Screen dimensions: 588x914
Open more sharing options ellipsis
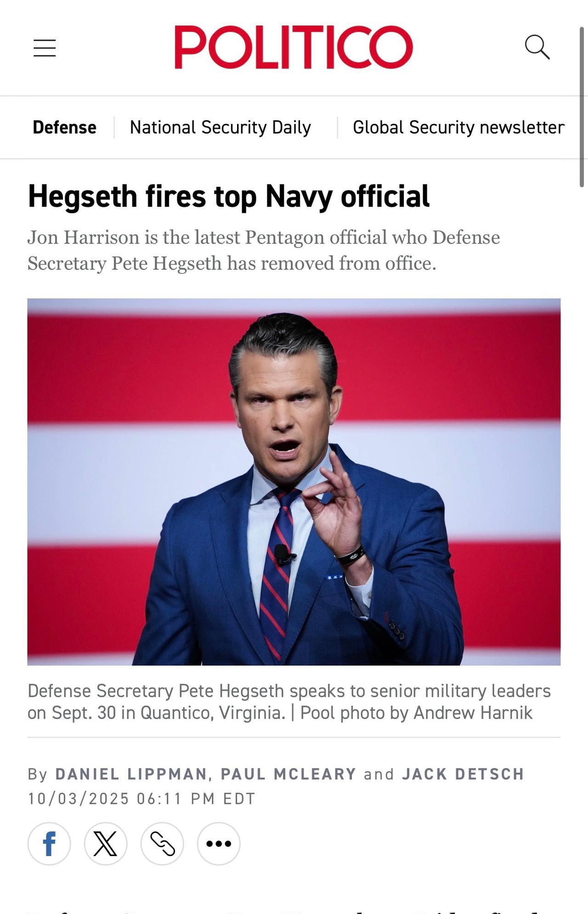coord(219,844)
